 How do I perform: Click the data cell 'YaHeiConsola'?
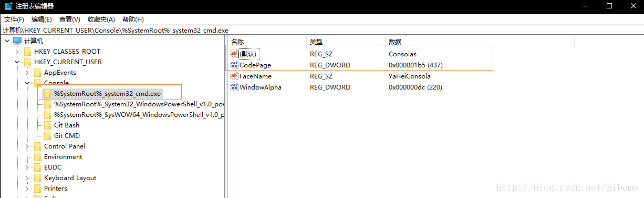pyautogui.click(x=409, y=76)
